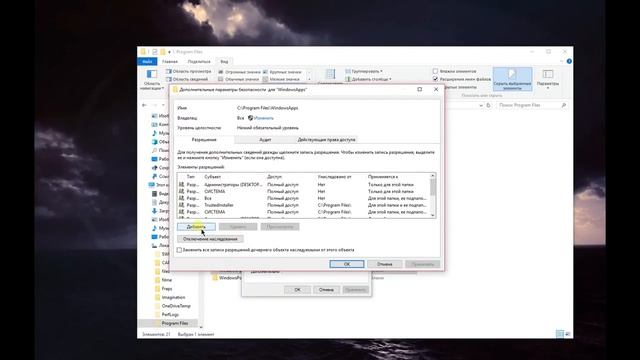Image resolution: width=640 pixels, height=360 pixels.
Task: Click magnifier icon in Explorer search box
Action: click(564, 105)
